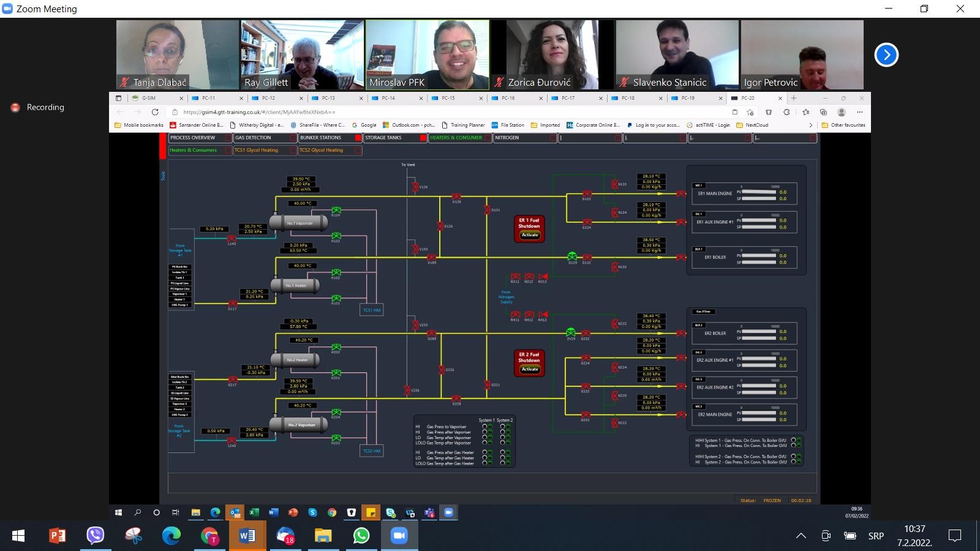Open valve L143 on storage tank line

[x=232, y=238]
